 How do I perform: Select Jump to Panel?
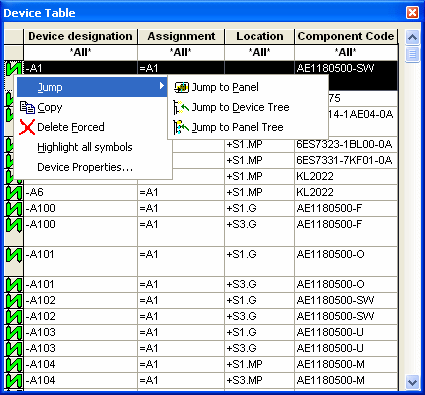point(225,87)
